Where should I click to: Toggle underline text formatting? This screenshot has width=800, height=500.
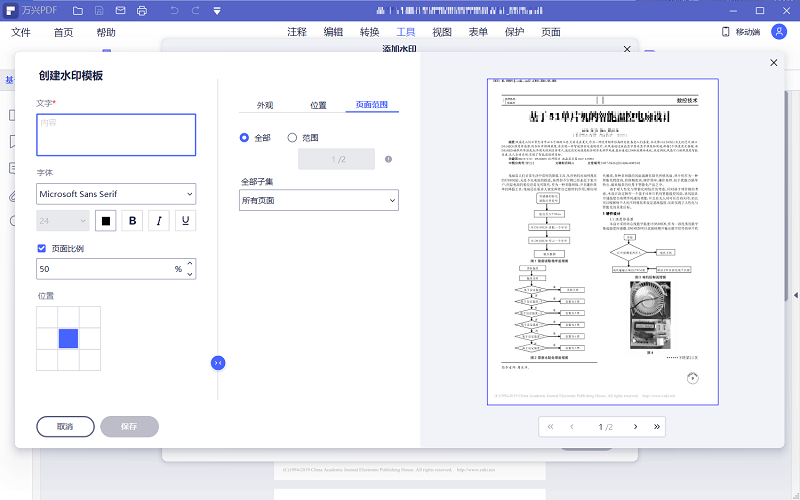point(184,220)
